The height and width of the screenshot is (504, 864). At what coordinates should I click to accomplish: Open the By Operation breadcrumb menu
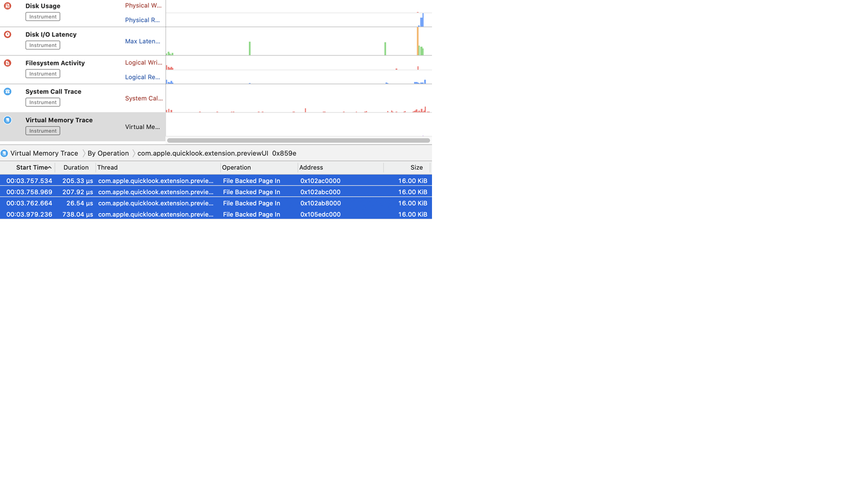coord(108,153)
